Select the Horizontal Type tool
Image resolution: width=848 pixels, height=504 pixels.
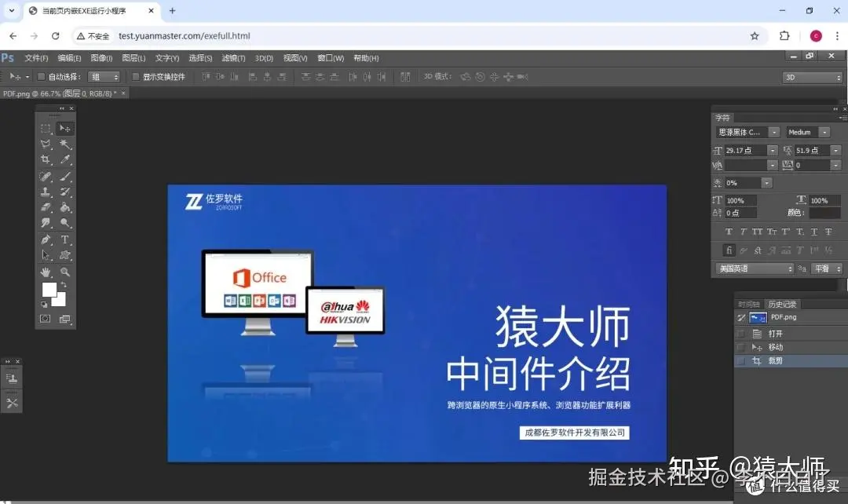tap(65, 239)
